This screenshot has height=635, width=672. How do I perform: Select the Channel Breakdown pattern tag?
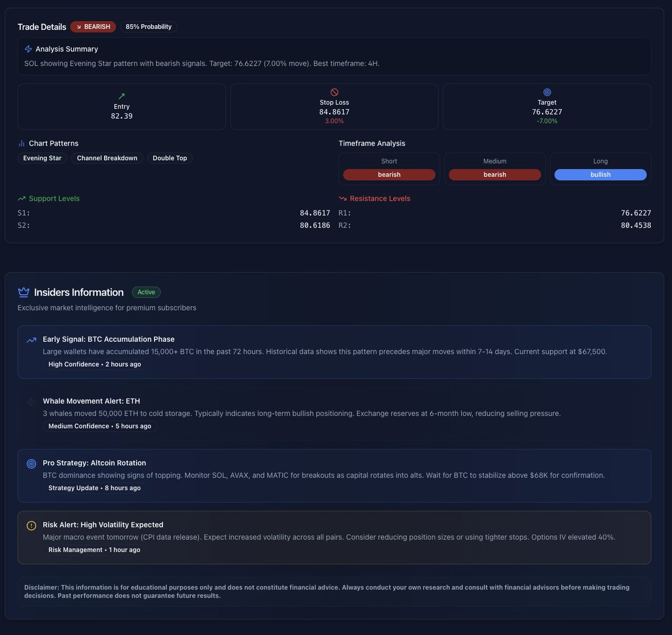pyautogui.click(x=107, y=158)
